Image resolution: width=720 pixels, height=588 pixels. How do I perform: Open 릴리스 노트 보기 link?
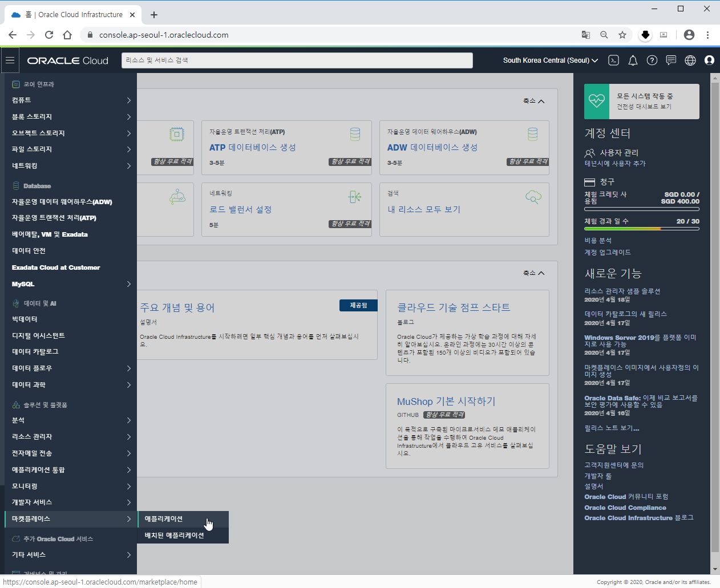(612, 428)
